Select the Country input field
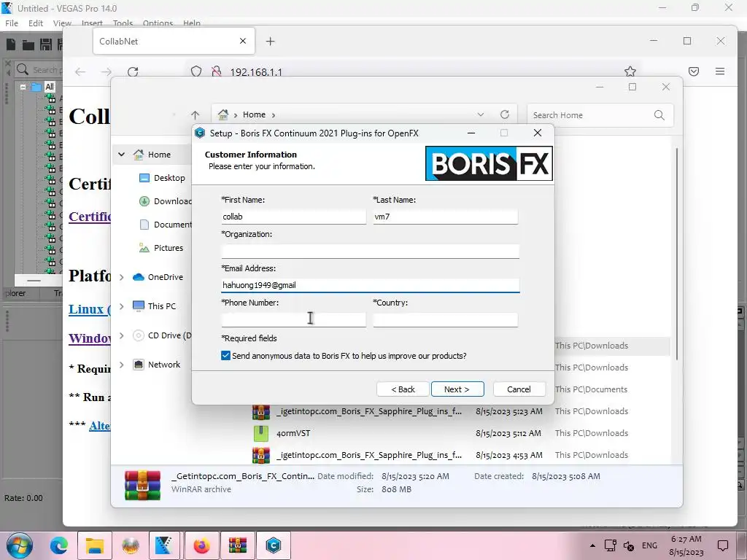Viewport: 747px width, 560px height. point(446,319)
